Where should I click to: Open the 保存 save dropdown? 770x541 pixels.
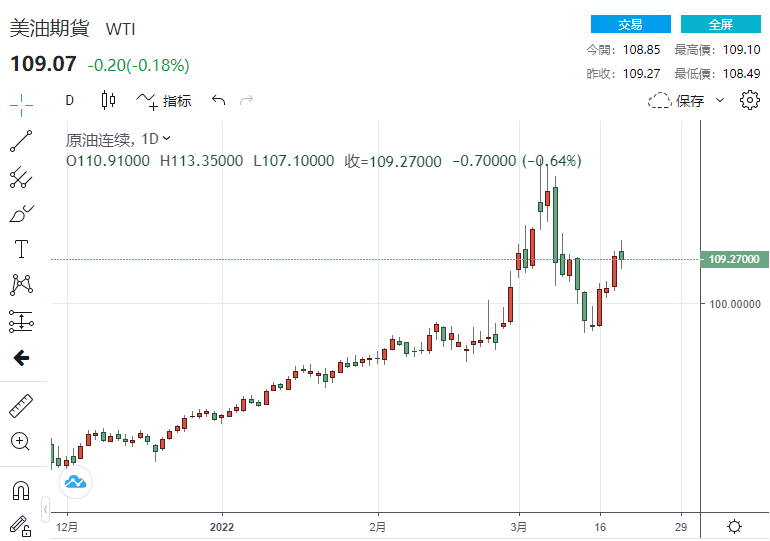(720, 100)
